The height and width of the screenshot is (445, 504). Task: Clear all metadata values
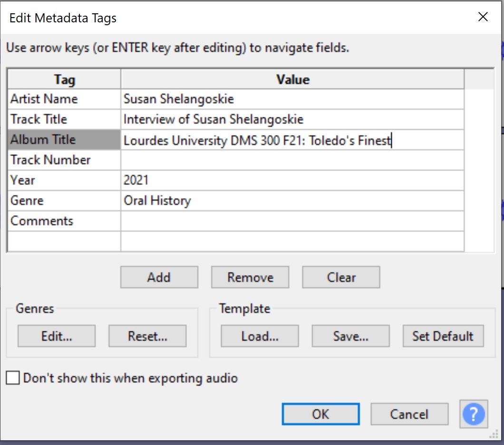[341, 277]
